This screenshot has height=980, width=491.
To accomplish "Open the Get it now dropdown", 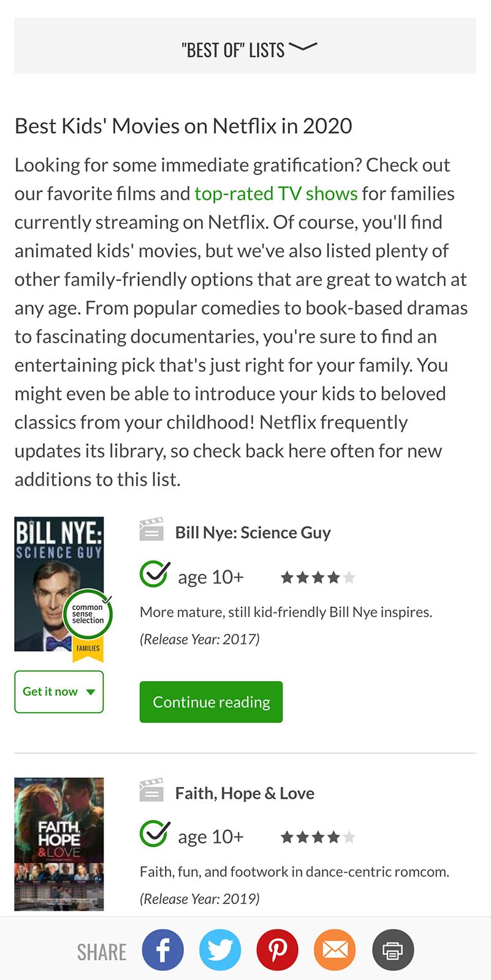I will [58, 692].
